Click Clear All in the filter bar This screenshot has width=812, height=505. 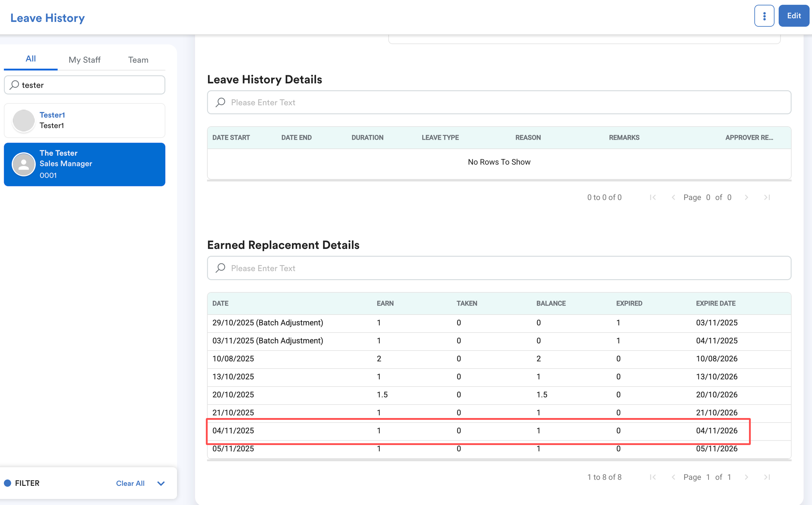[x=130, y=483]
